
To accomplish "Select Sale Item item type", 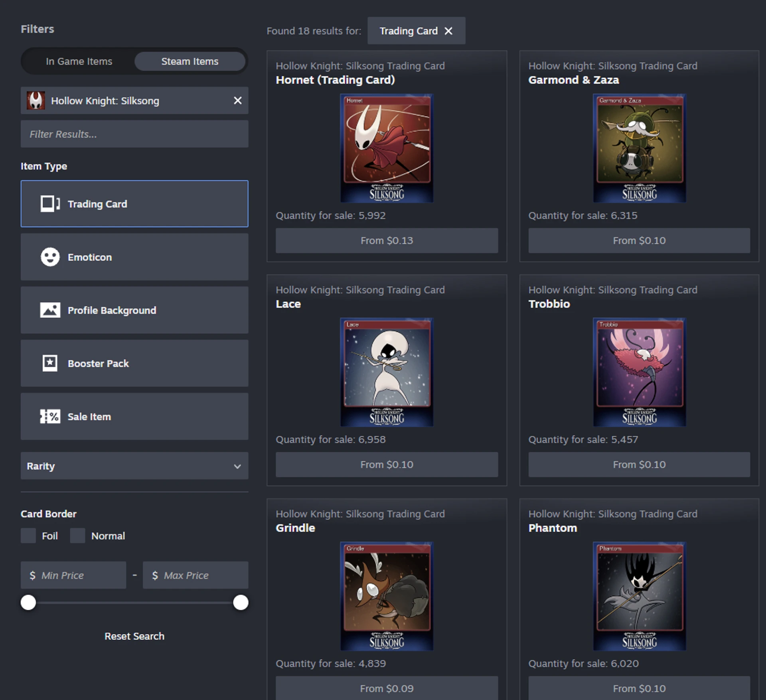I will coord(134,416).
